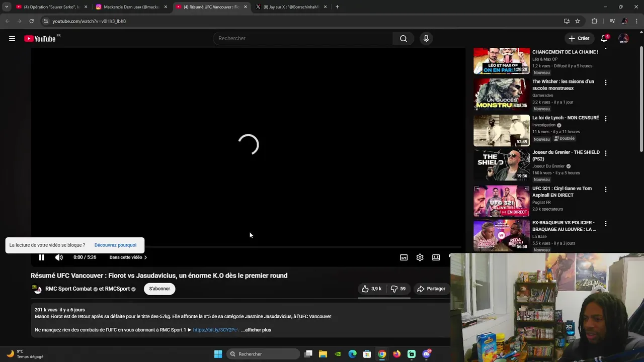Open the Task View taskbar icon
Image resolution: width=644 pixels, height=362 pixels.
308,354
